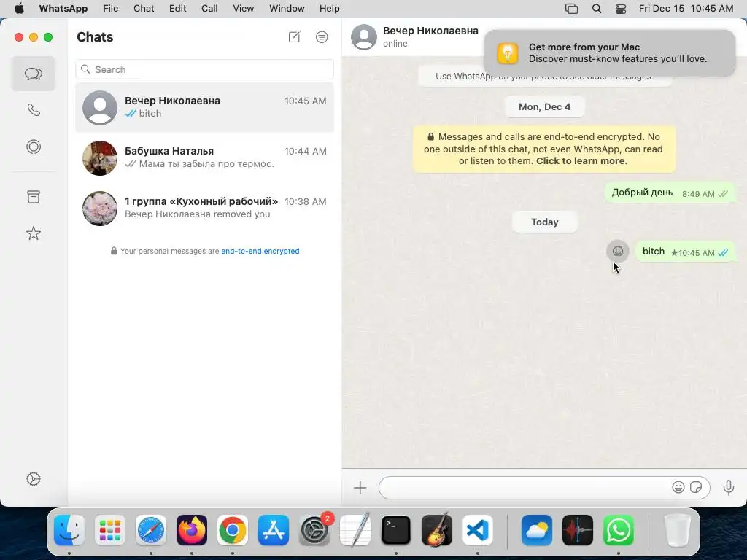Click WhatsApp icon in the Dock

[619, 530]
